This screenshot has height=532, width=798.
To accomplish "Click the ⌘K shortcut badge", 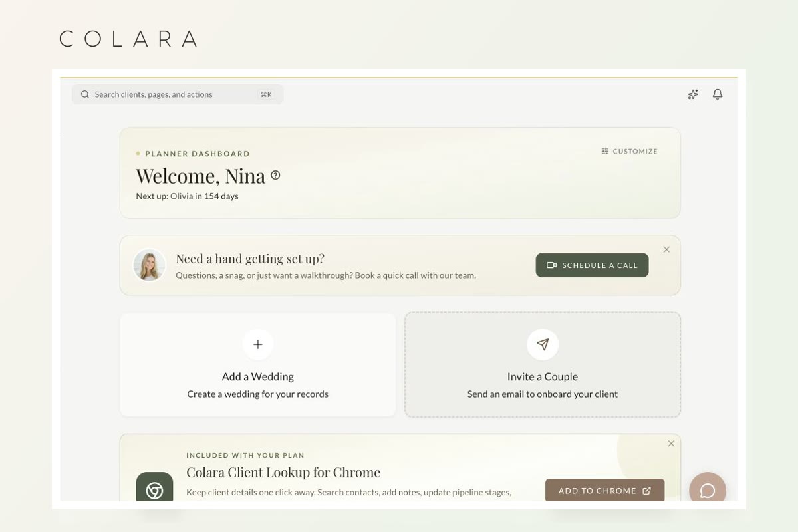I will click(x=266, y=94).
